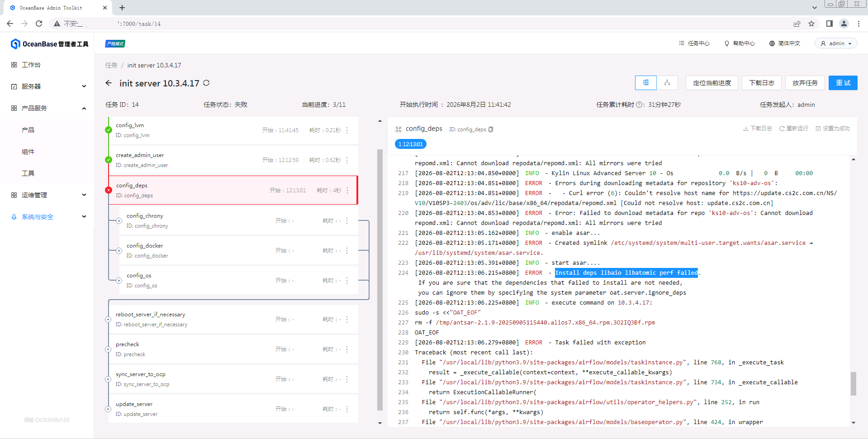Open a new browser tab
Image resolution: width=868 pixels, height=439 pixels.
tap(122, 8)
